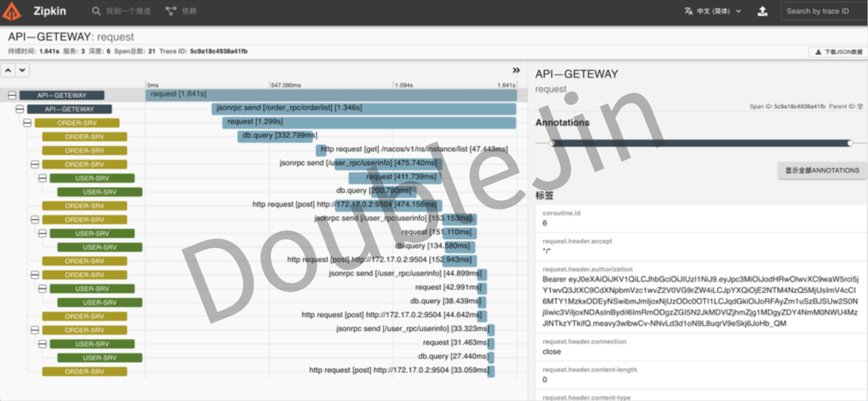The width and height of the screenshot is (868, 401).
Task: Collapse the root API-GETEWAY span row
Action: coord(12,95)
